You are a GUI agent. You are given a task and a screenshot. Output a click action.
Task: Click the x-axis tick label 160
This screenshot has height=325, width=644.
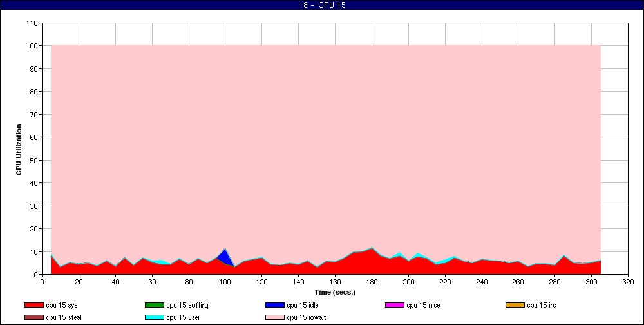click(x=335, y=282)
